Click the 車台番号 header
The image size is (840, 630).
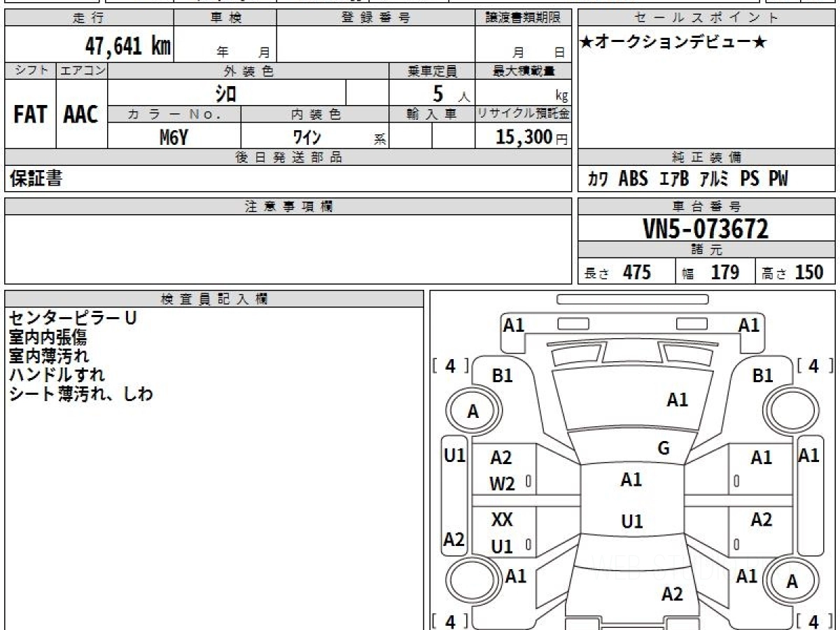point(707,206)
